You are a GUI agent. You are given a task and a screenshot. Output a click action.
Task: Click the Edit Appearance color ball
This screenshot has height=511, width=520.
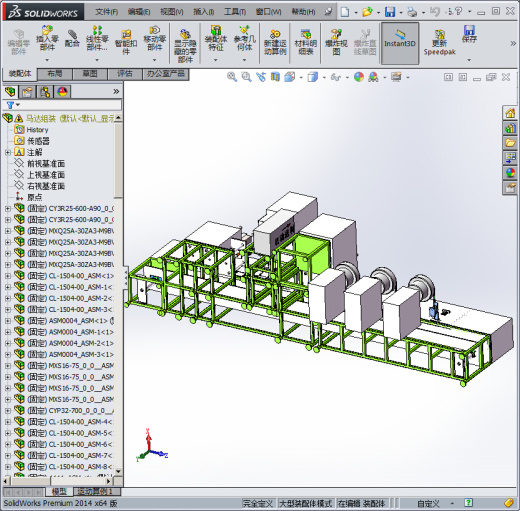[359, 77]
